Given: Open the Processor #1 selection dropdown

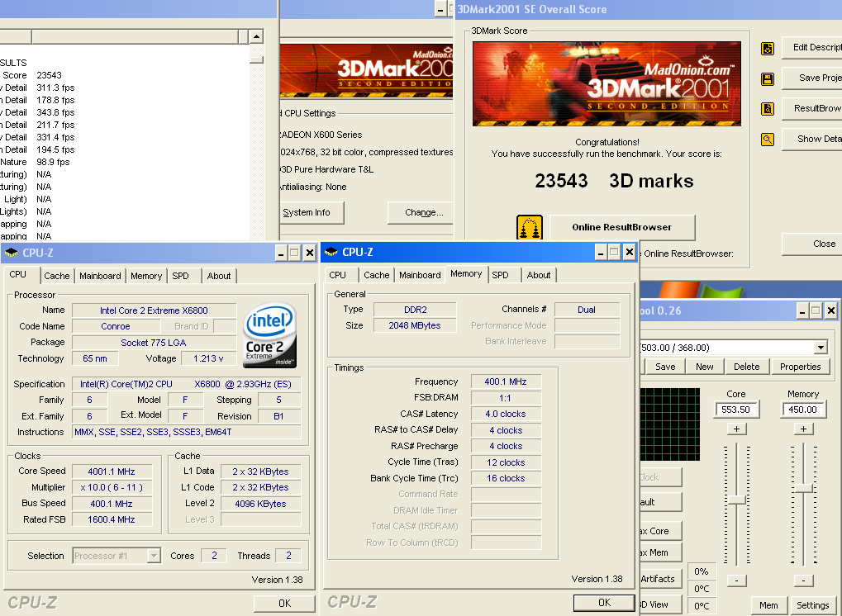Looking at the screenshot, I should coord(155,556).
